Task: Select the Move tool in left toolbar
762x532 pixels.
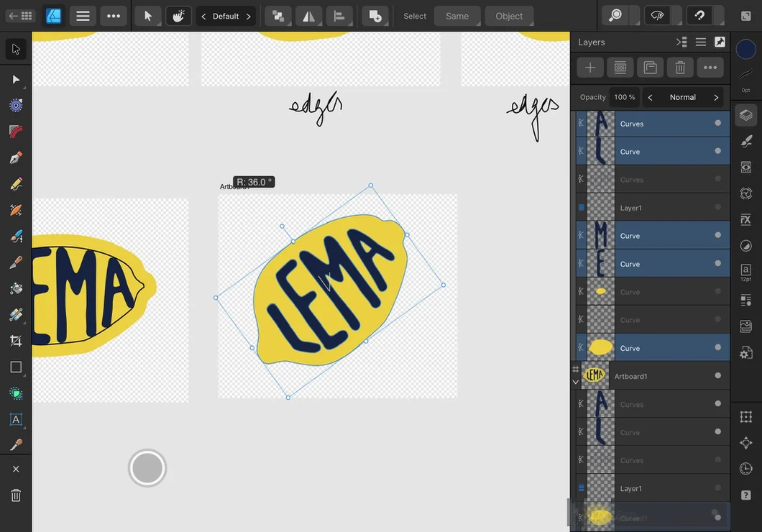Action: [x=16, y=49]
